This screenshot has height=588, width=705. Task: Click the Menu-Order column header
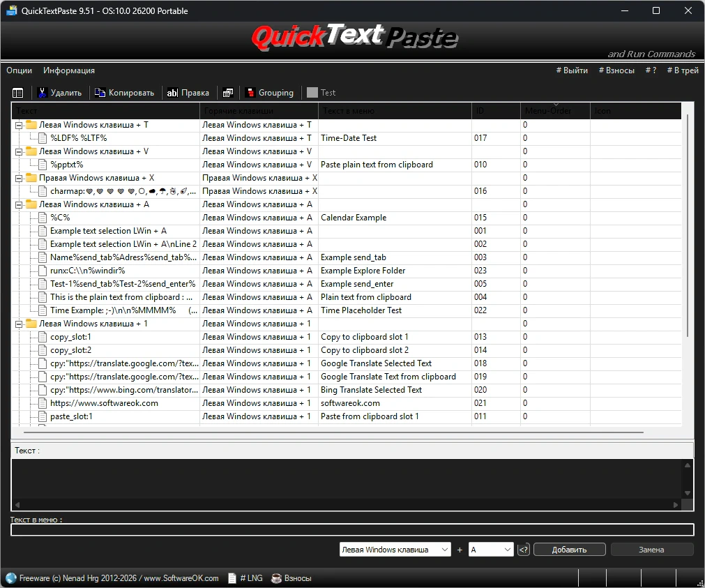[555, 111]
